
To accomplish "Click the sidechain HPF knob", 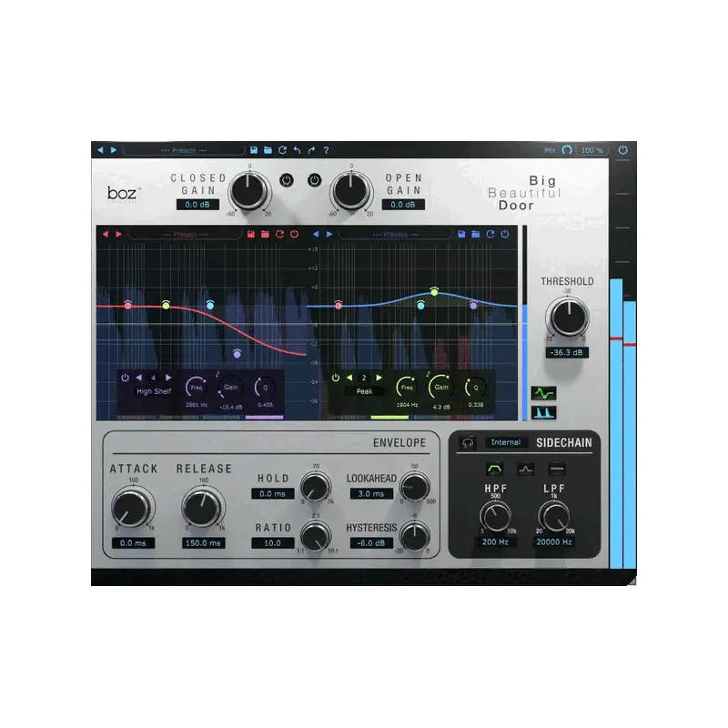I will tap(495, 516).
